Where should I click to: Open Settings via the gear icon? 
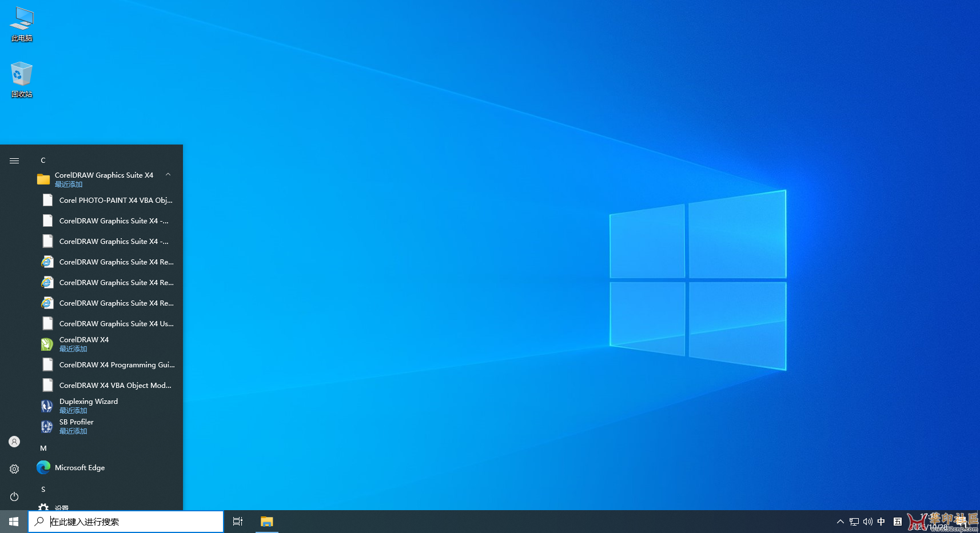pyautogui.click(x=14, y=468)
